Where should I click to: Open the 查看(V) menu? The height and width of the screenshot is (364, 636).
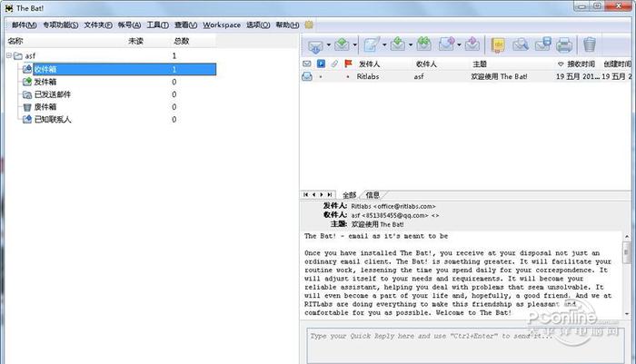pyautogui.click(x=185, y=25)
